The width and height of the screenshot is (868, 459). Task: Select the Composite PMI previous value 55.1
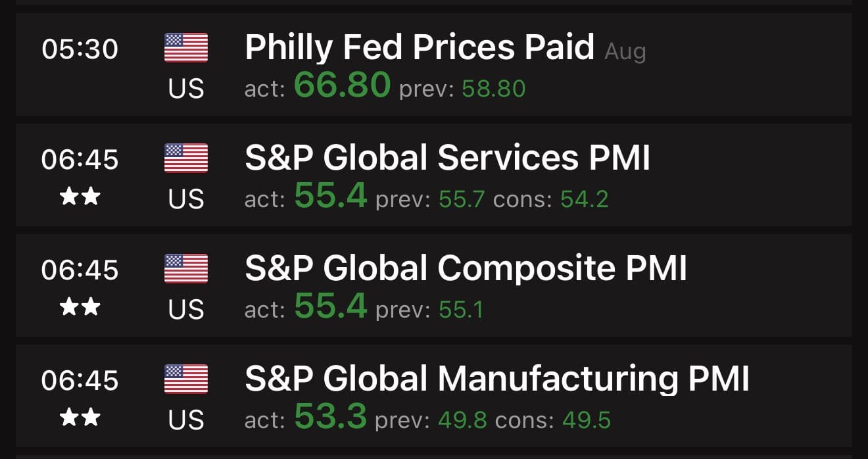point(460,310)
